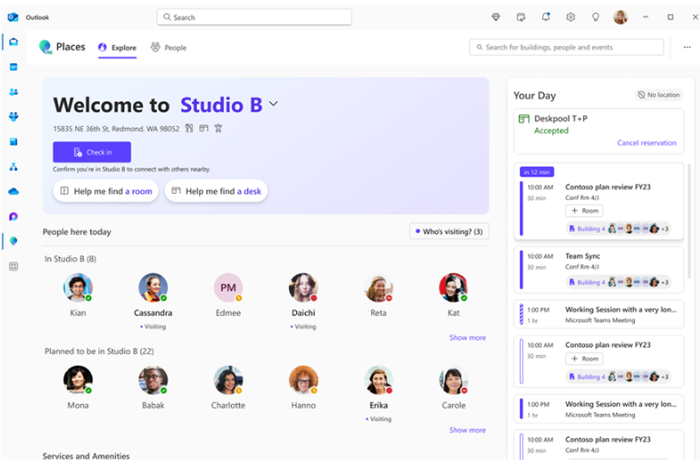
Task: Click the dining amenity icon beside the address
Action: pyautogui.click(x=189, y=129)
